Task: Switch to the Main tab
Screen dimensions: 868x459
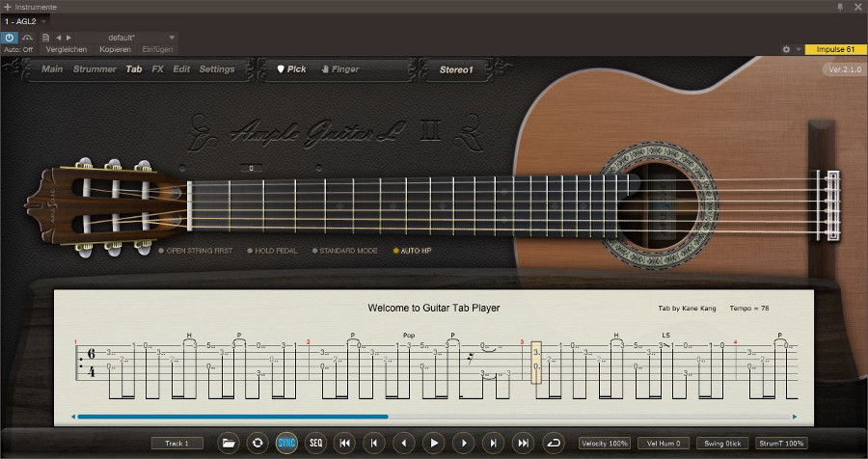Action: [53, 69]
